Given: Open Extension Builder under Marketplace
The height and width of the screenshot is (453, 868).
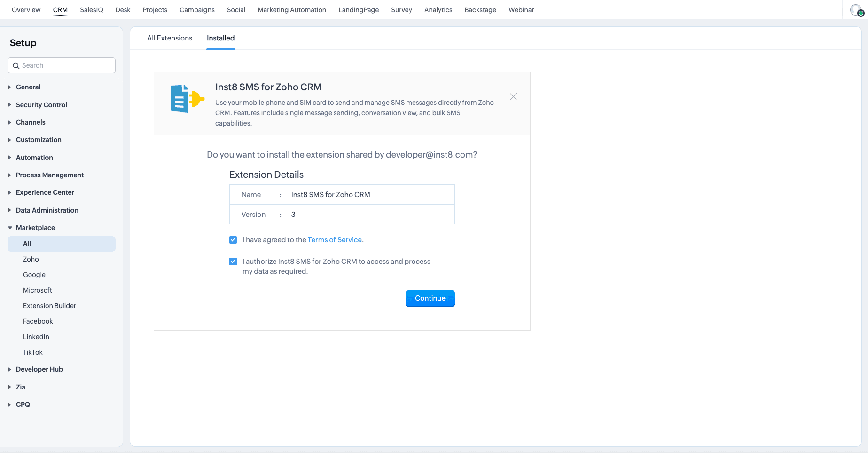Looking at the screenshot, I should point(49,306).
